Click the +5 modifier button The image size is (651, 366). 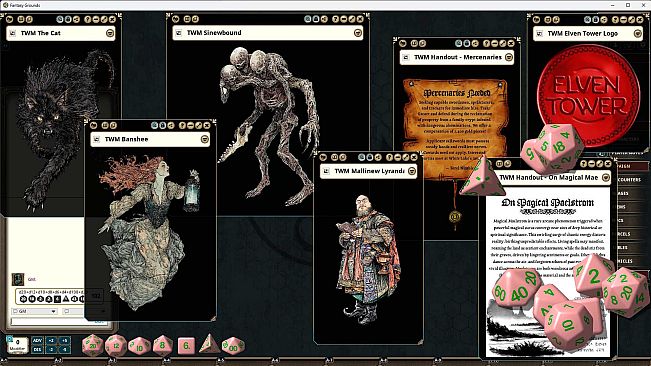click(64, 341)
